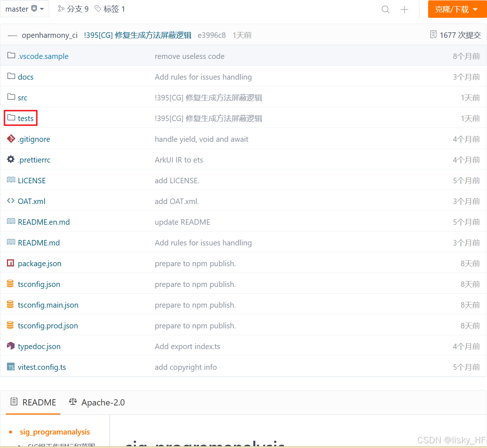487x448 pixels.
Task: Open the commit e3996c8 link
Action: [x=212, y=35]
